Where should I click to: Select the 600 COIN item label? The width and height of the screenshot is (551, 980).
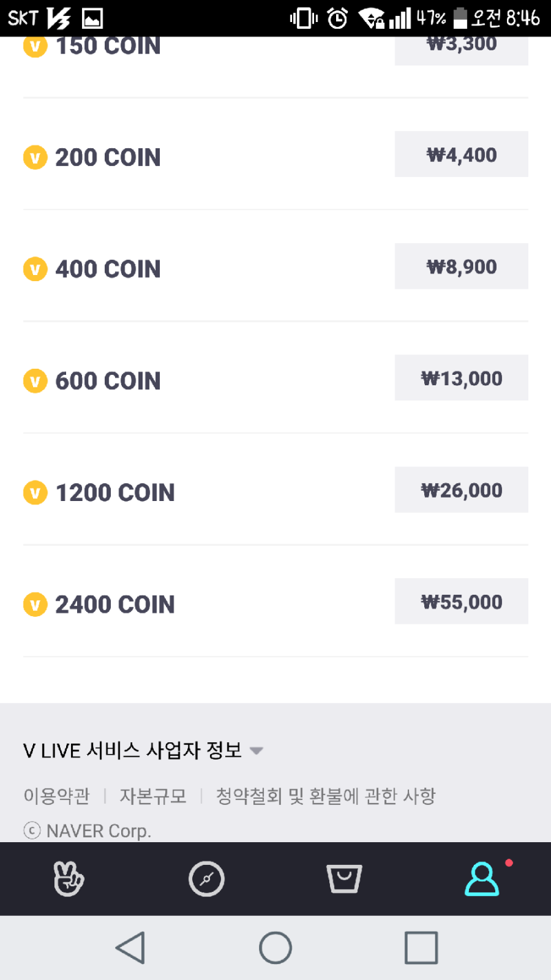(x=108, y=381)
